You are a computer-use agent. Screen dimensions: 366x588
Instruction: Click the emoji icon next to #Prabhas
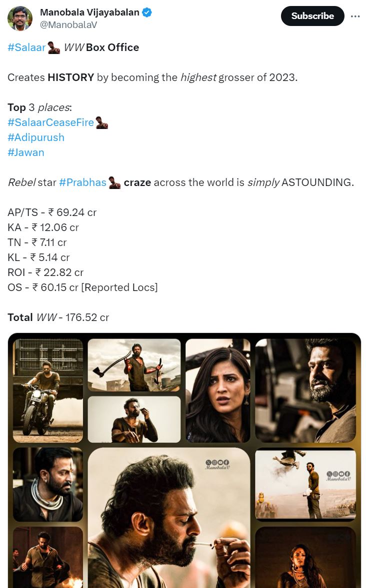[114, 182]
